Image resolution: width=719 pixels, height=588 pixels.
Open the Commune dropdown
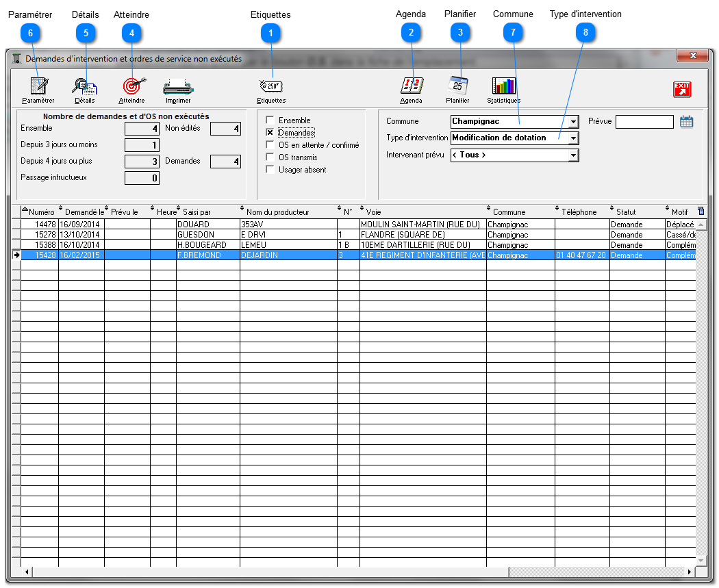pyautogui.click(x=572, y=121)
